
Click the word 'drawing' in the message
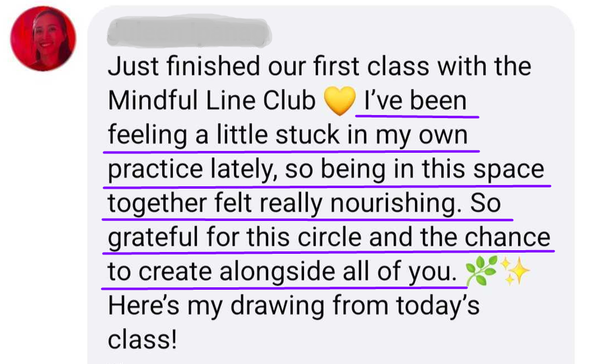click(x=277, y=307)
